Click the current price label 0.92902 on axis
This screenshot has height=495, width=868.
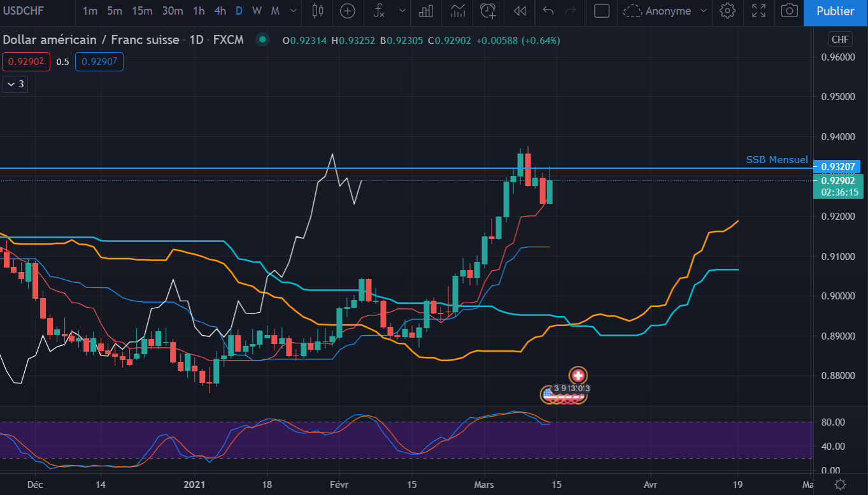point(837,180)
